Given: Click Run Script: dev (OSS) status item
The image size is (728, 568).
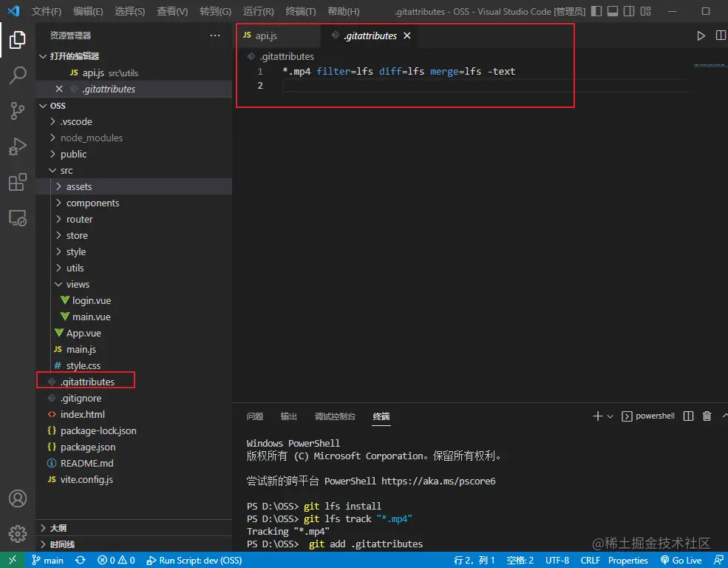Looking at the screenshot, I should (194, 560).
